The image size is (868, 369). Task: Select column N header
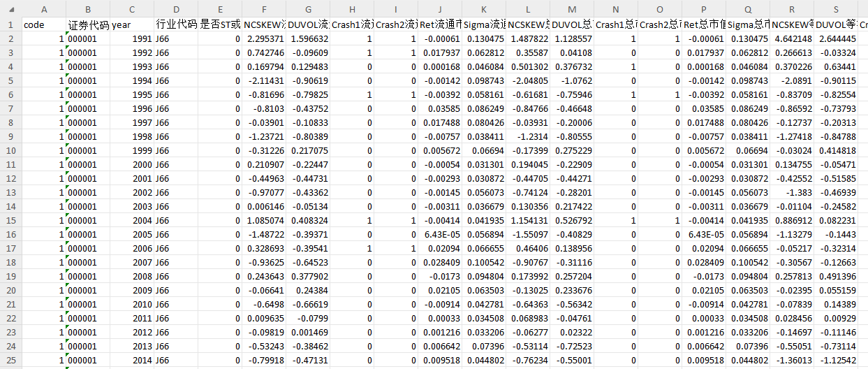coord(616,9)
